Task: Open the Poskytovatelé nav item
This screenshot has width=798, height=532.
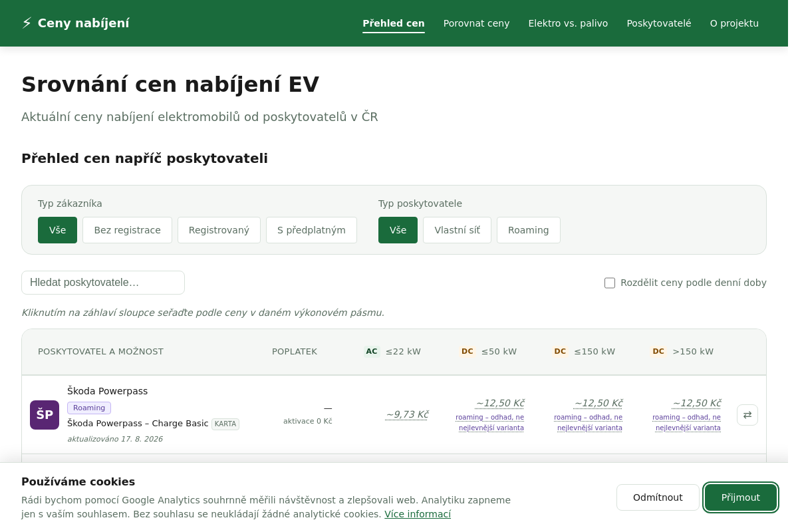Action: [659, 23]
